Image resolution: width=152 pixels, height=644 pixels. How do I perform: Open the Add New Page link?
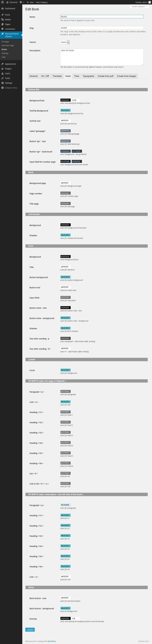[x=8, y=46]
